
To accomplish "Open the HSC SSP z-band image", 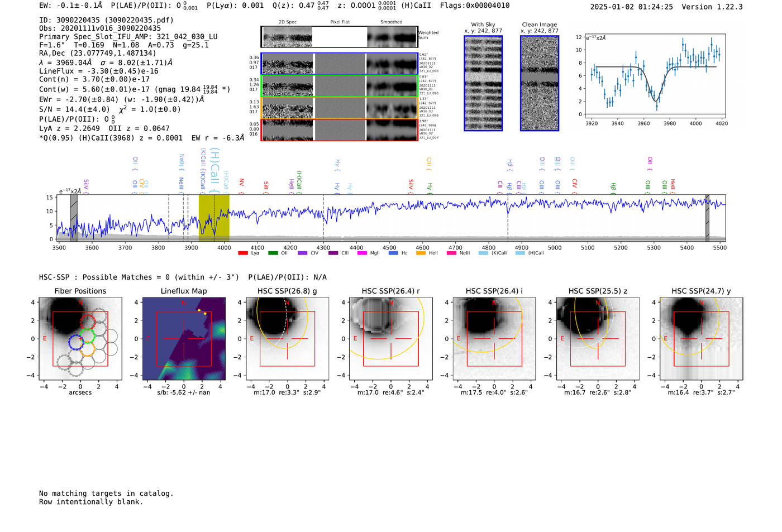I will coord(598,339).
